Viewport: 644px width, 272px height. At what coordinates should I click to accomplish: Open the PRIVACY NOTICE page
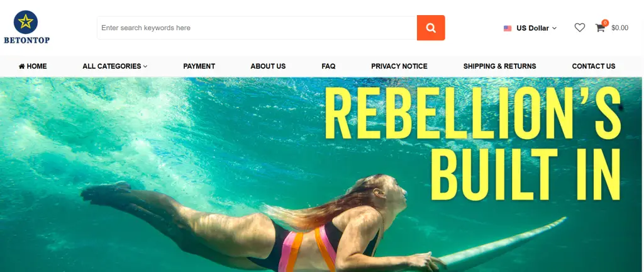click(399, 66)
